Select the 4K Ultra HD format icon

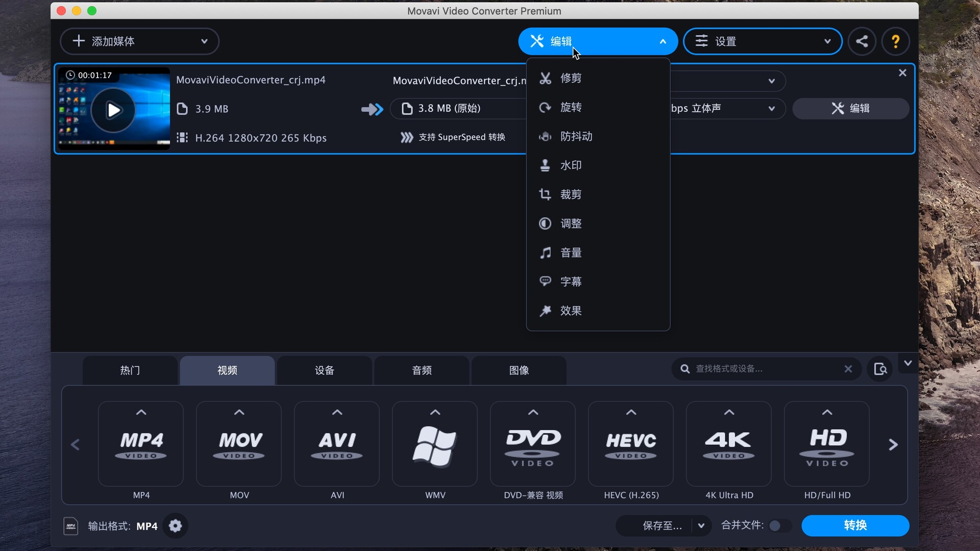click(x=729, y=444)
